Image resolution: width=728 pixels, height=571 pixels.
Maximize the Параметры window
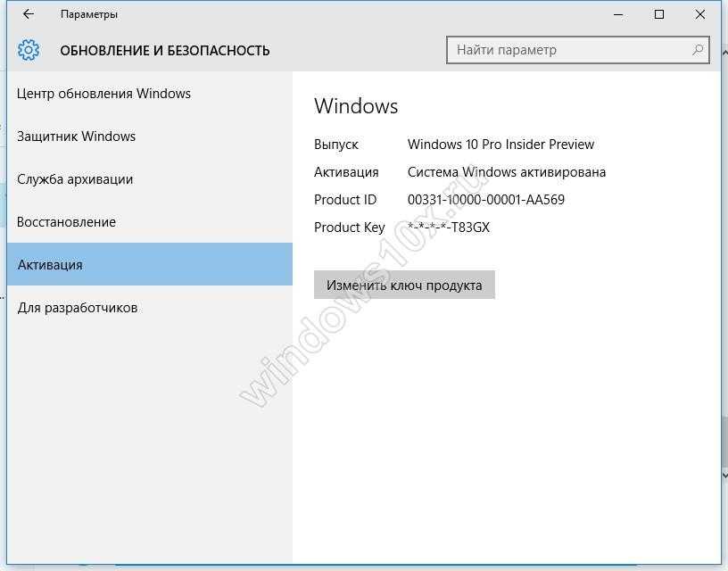[659, 14]
